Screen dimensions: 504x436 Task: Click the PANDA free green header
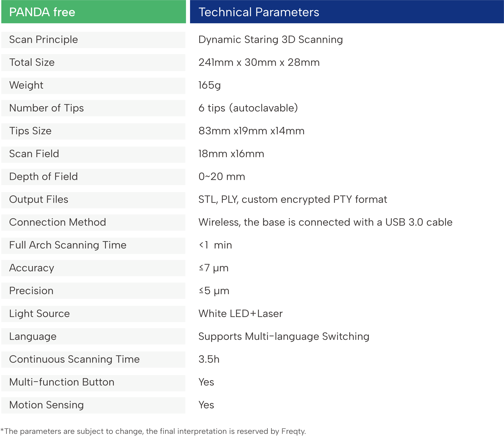click(x=93, y=12)
